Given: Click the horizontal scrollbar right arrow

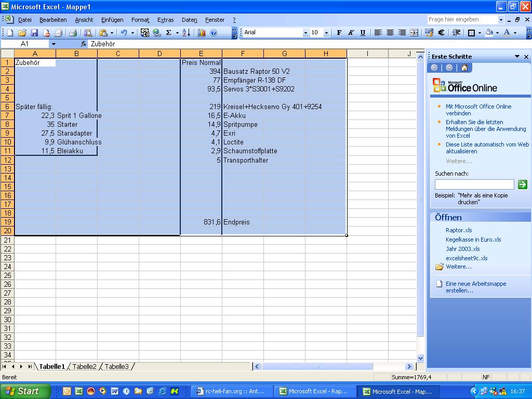Looking at the screenshot, I should tap(409, 366).
